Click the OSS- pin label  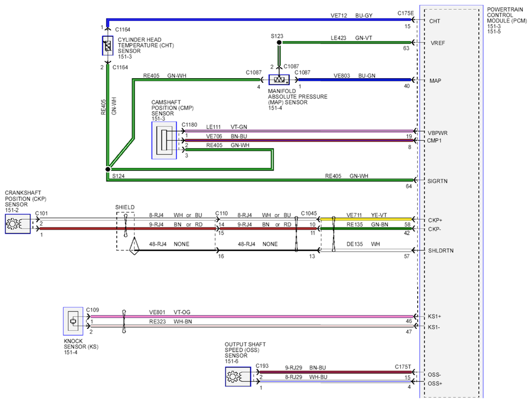pos(434,375)
